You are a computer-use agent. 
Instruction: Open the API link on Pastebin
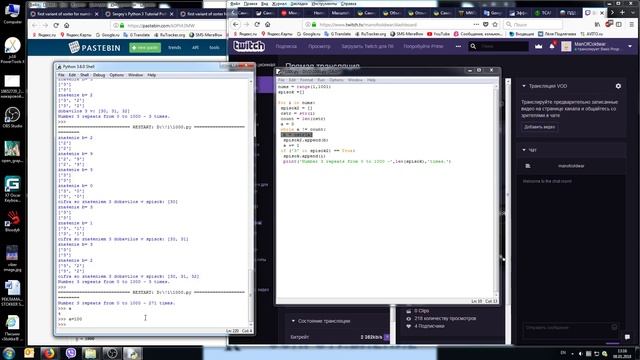(196, 48)
